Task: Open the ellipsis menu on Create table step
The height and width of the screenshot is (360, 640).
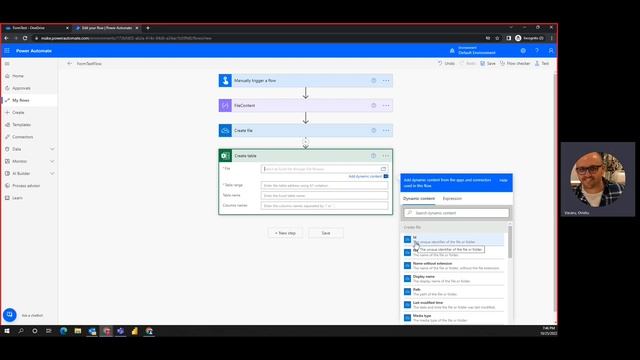Action: click(x=386, y=156)
